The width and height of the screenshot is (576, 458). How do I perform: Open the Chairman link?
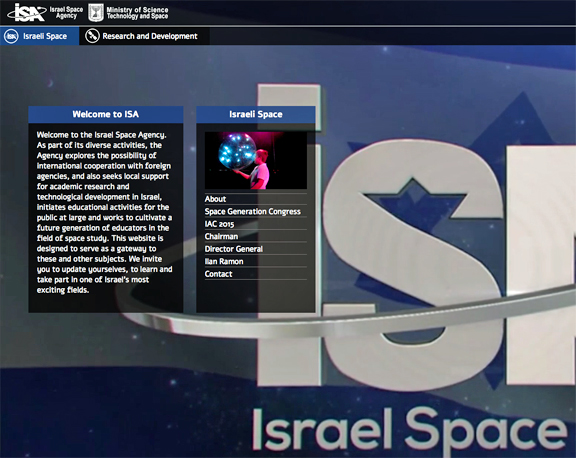222,237
